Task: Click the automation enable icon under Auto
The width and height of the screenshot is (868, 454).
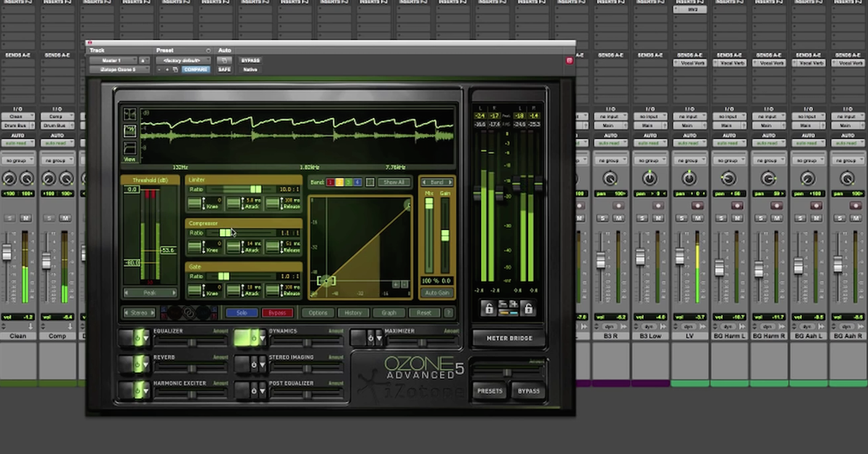Action: (x=225, y=60)
